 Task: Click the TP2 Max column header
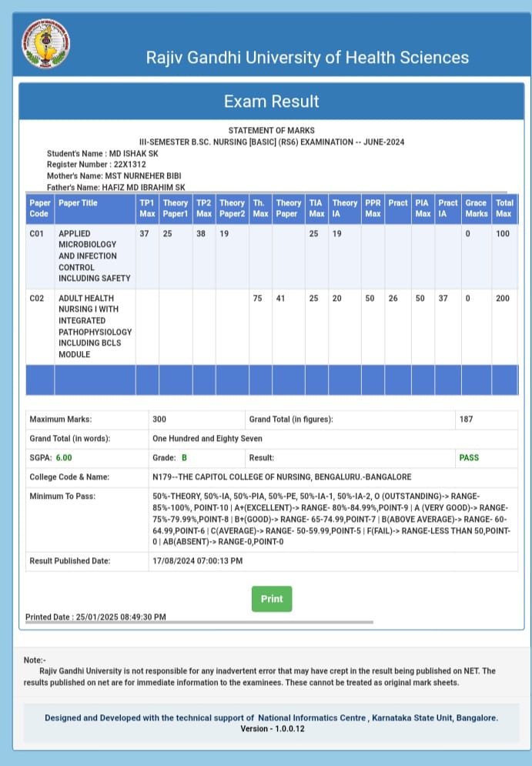pyautogui.click(x=204, y=208)
